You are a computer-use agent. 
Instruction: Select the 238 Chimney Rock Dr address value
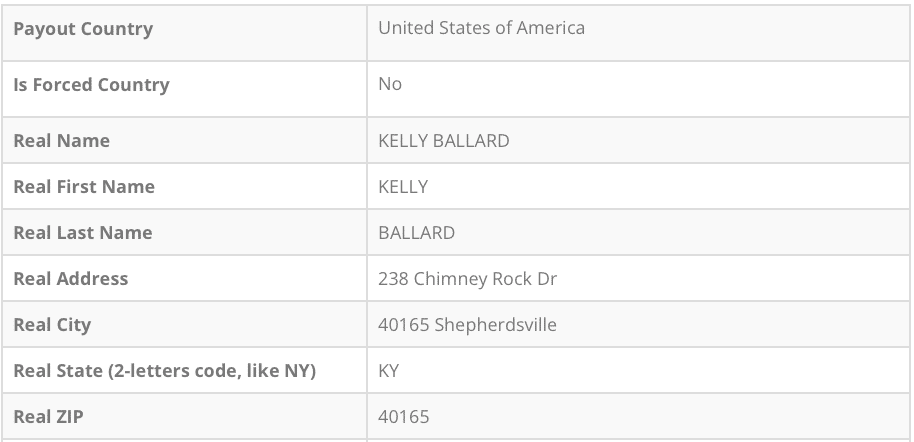pos(467,279)
